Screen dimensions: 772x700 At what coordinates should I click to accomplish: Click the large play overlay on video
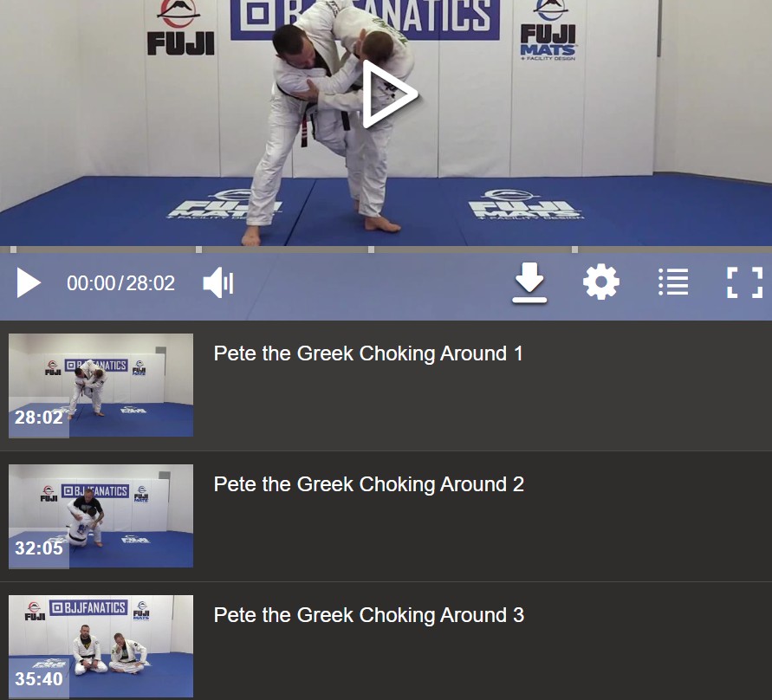(390, 94)
